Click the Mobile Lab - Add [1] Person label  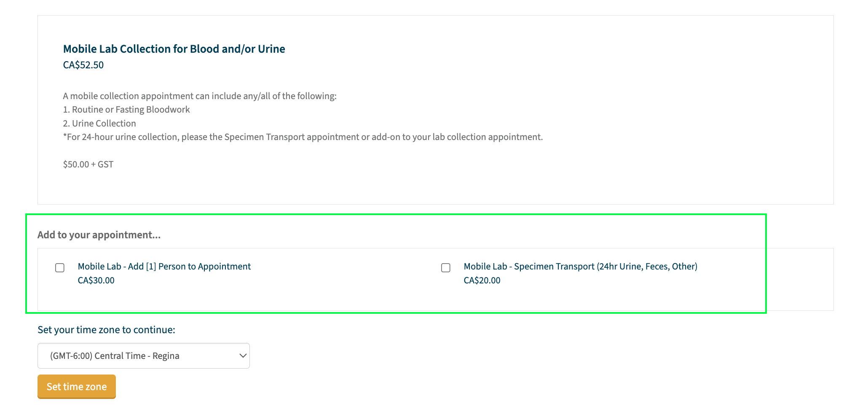pyautogui.click(x=164, y=267)
